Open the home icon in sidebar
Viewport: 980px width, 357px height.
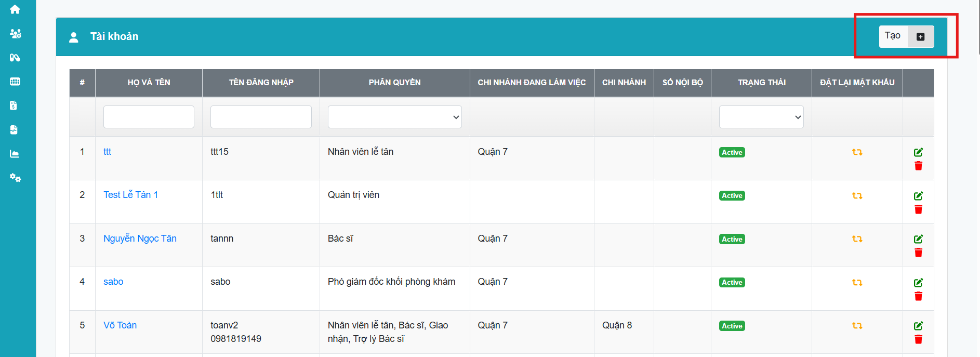15,9
